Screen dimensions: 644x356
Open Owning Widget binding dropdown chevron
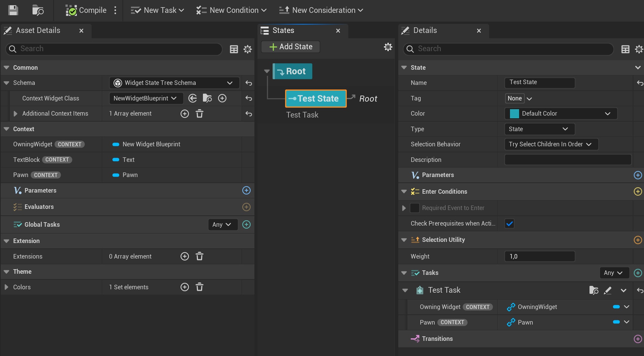coord(627,307)
